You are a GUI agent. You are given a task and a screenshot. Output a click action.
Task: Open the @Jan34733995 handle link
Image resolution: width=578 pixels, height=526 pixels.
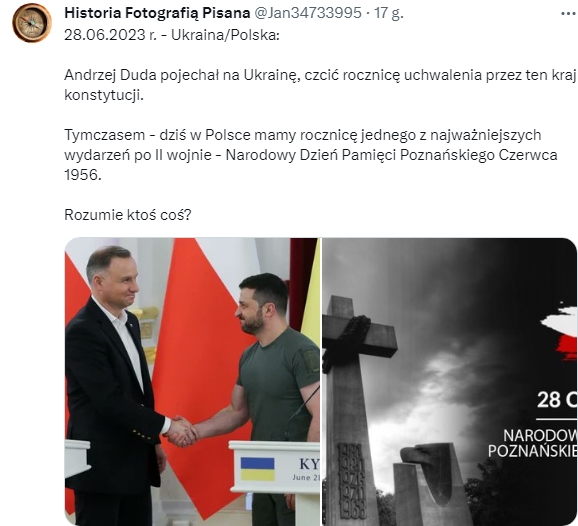(308, 13)
